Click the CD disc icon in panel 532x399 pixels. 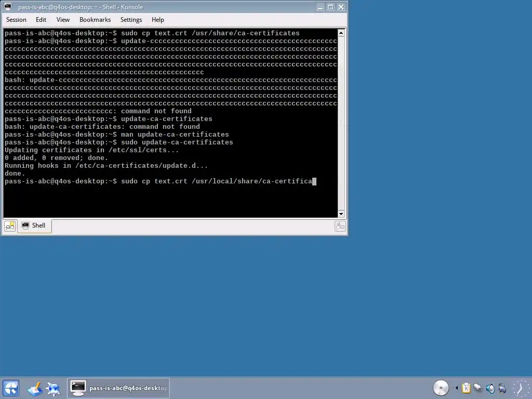coord(441,388)
